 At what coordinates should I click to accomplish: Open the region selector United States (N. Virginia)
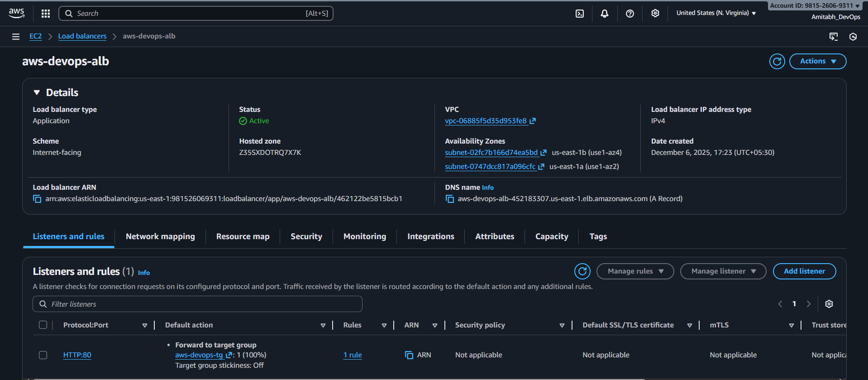tap(715, 13)
